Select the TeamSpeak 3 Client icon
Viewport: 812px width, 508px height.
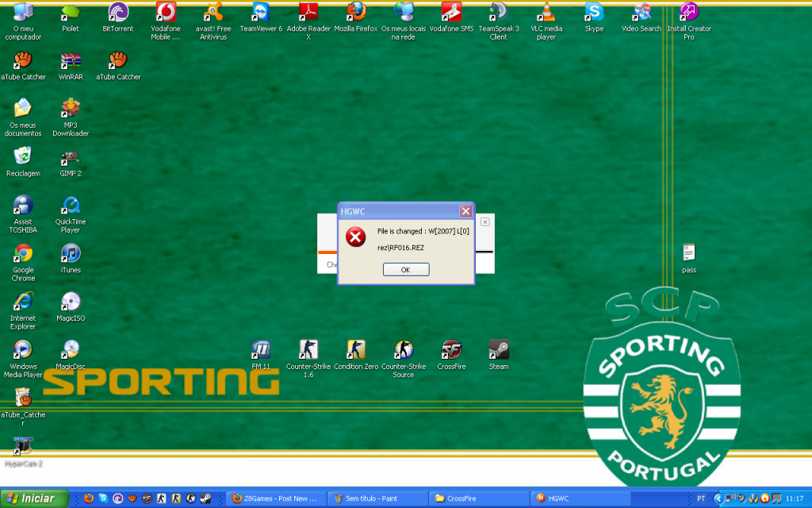click(x=499, y=13)
